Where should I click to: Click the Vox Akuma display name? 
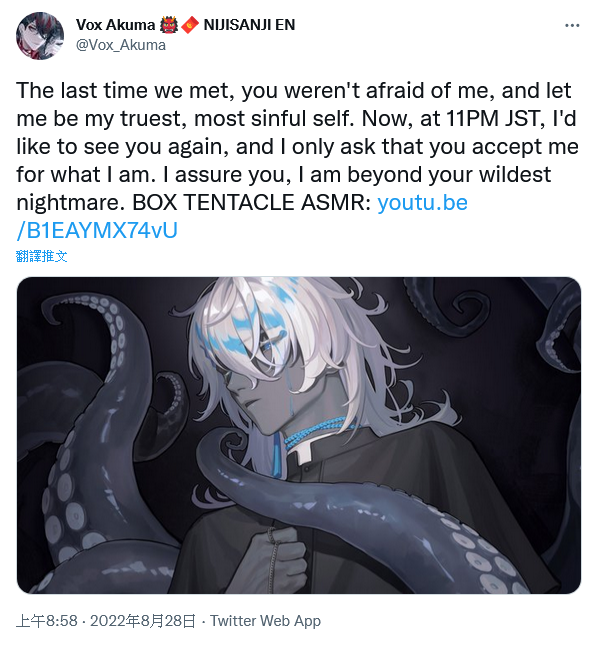[x=115, y=25]
